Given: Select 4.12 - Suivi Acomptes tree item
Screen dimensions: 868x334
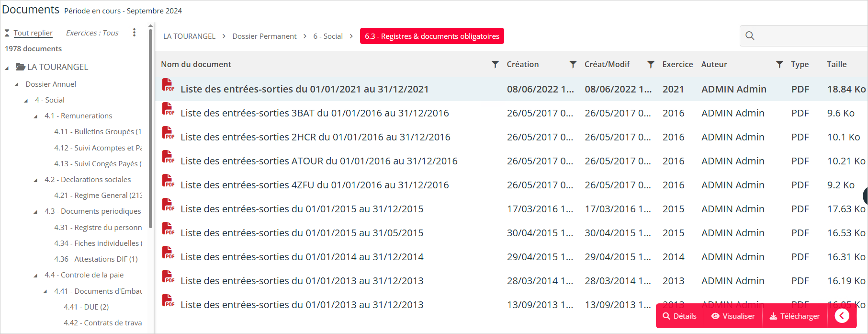Looking at the screenshot, I should click(x=98, y=148).
